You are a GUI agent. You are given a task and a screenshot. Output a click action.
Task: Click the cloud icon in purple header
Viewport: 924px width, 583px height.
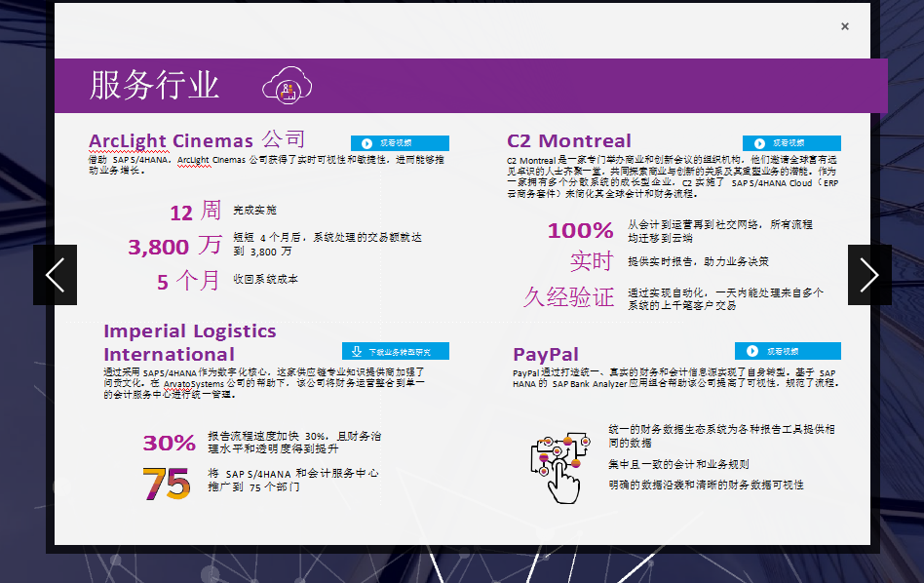point(287,86)
